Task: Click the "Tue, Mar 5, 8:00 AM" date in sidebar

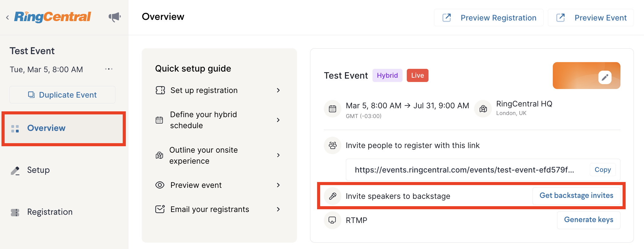Action: [47, 70]
